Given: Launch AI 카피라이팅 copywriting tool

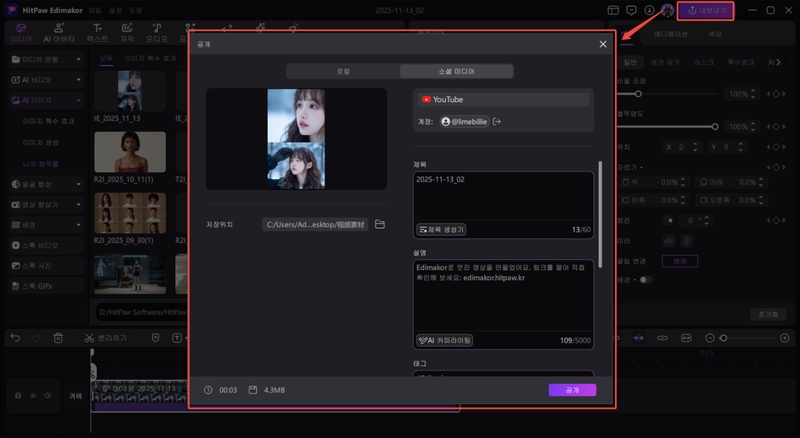Looking at the screenshot, I should tap(444, 340).
